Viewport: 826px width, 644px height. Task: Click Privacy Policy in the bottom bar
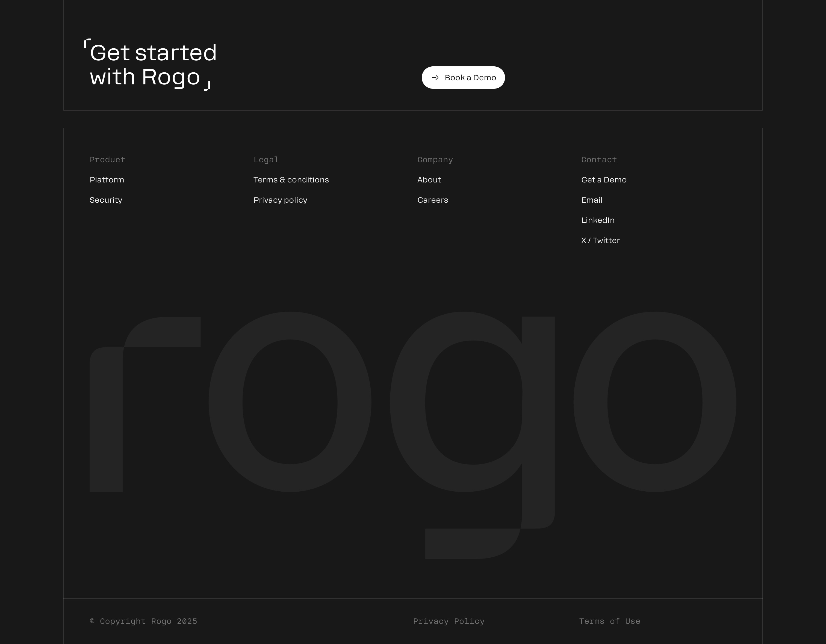point(449,621)
